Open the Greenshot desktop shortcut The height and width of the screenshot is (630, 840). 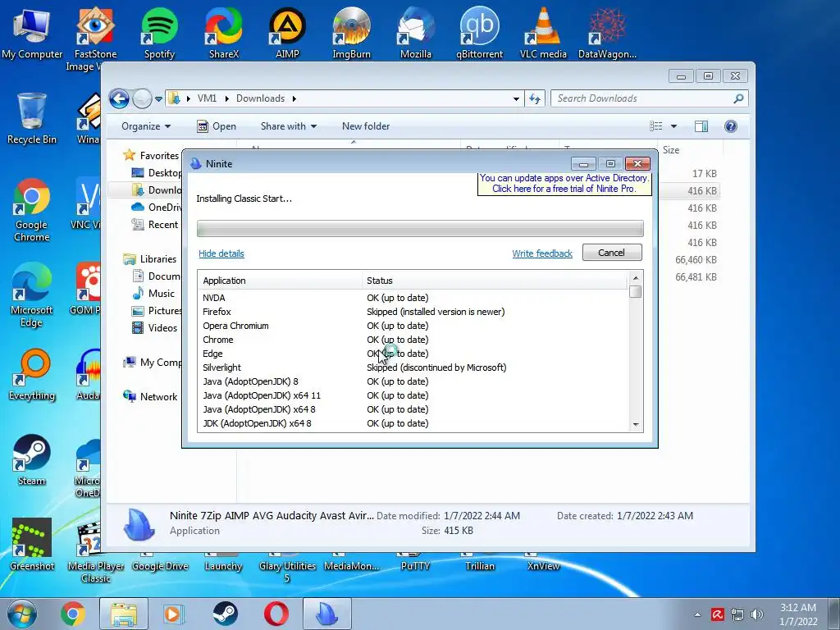[x=32, y=545]
